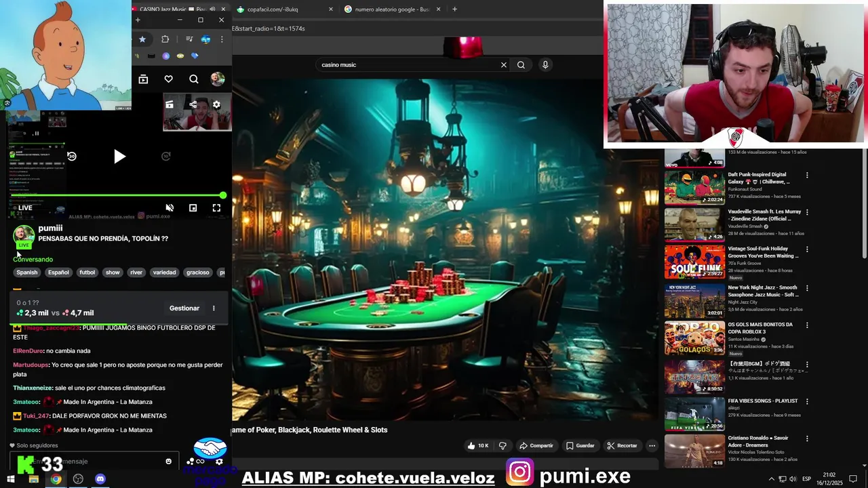This screenshot has width=868, height=488.
Task: Switch to the copafacil.com tab
Action: (283, 9)
